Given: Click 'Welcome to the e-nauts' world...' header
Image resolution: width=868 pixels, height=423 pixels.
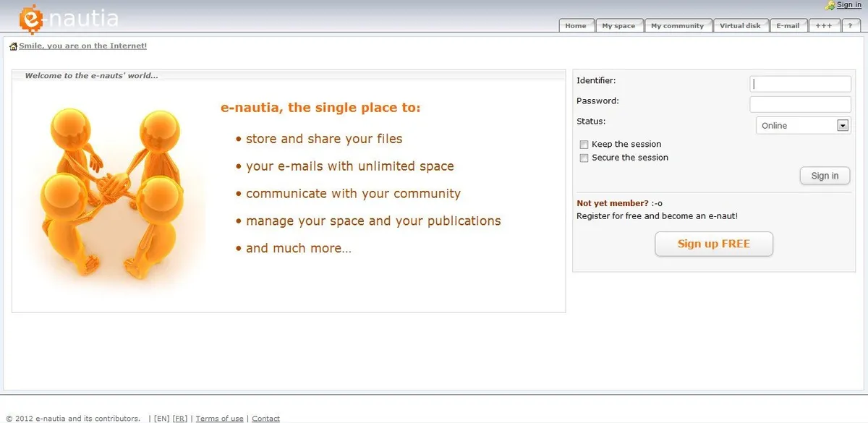Looking at the screenshot, I should pyautogui.click(x=91, y=75).
